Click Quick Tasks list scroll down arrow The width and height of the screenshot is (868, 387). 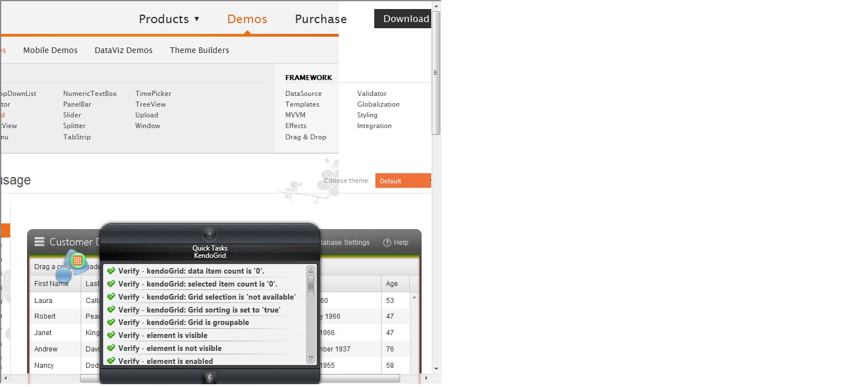click(x=311, y=359)
